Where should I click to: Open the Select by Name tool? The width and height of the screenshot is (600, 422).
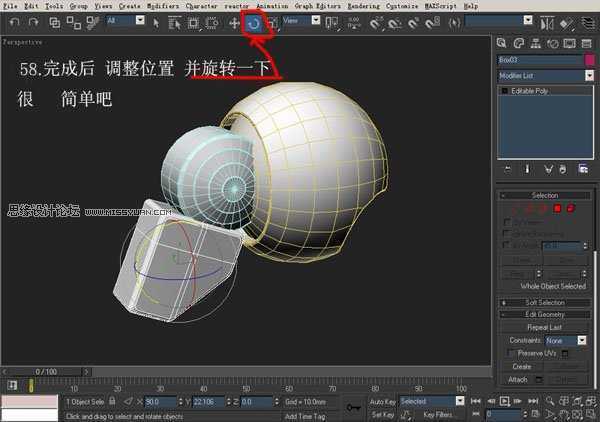tap(174, 23)
